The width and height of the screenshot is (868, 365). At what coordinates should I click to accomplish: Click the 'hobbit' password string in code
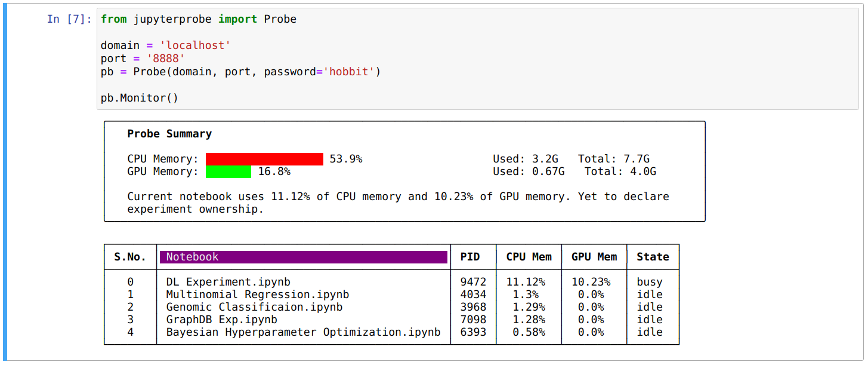[349, 72]
